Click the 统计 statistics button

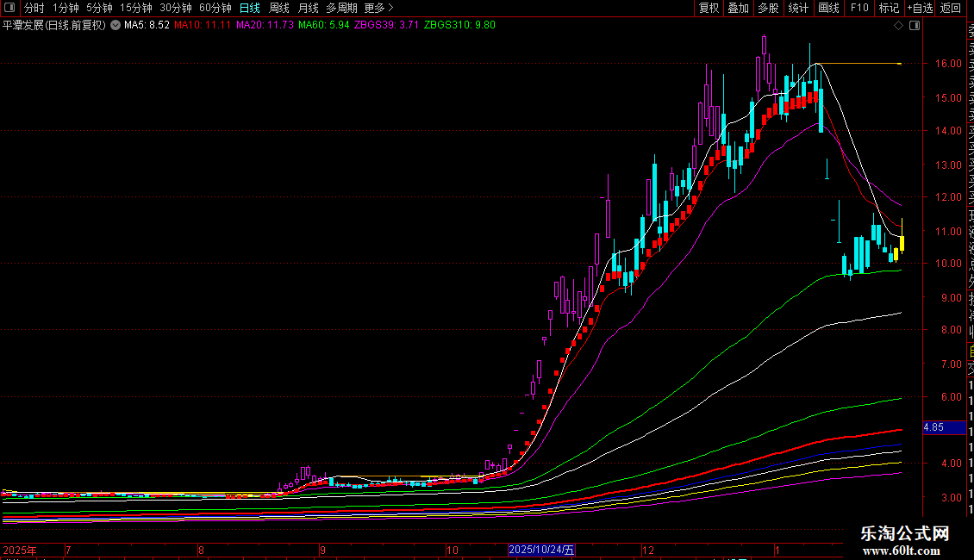(798, 8)
